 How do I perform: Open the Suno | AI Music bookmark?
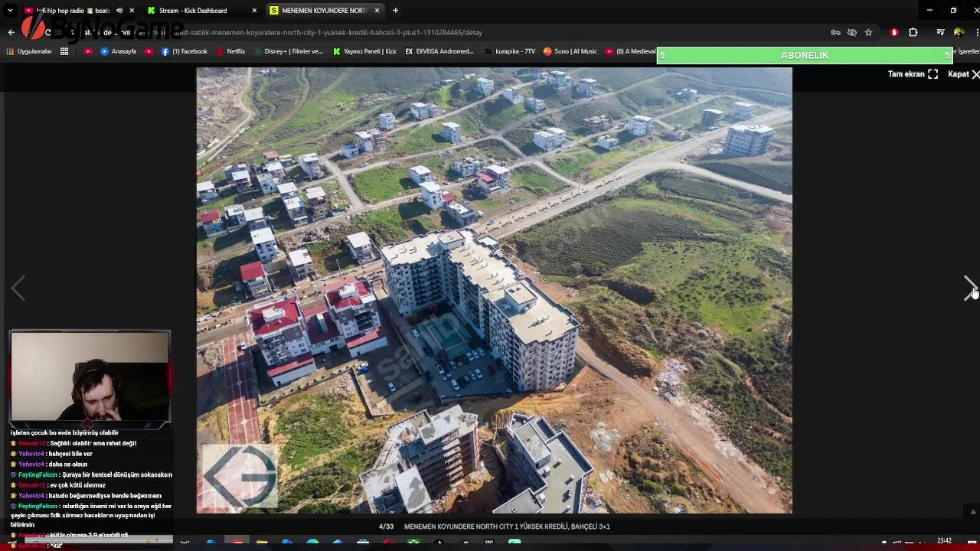tap(570, 51)
